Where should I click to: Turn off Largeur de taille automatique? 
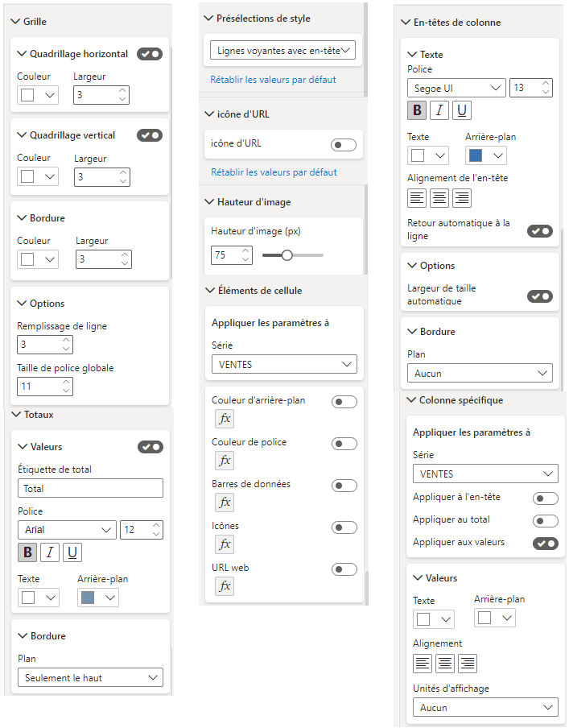pyautogui.click(x=540, y=296)
